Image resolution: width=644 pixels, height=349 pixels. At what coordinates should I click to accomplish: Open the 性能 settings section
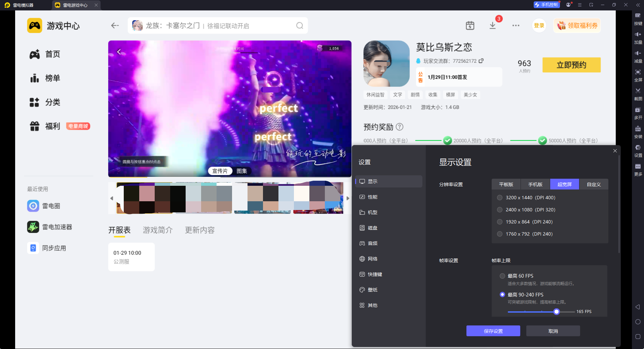(x=372, y=197)
